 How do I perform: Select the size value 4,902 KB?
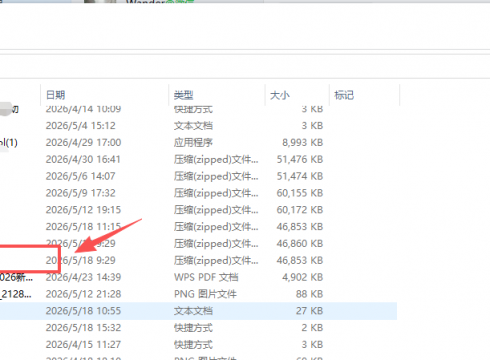(303, 277)
